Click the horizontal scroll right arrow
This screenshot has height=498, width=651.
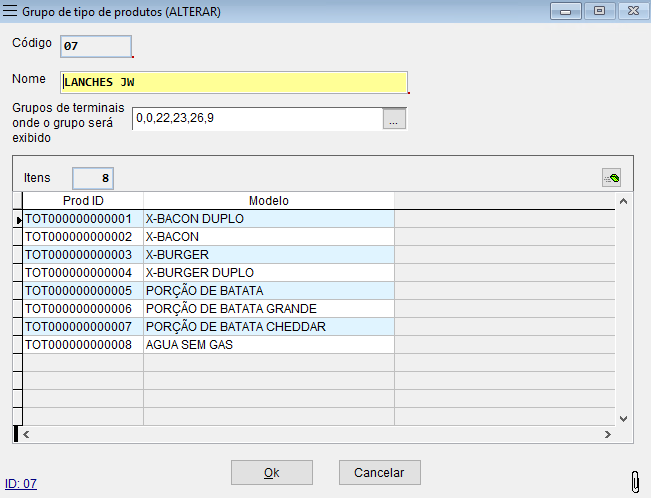[607, 435]
